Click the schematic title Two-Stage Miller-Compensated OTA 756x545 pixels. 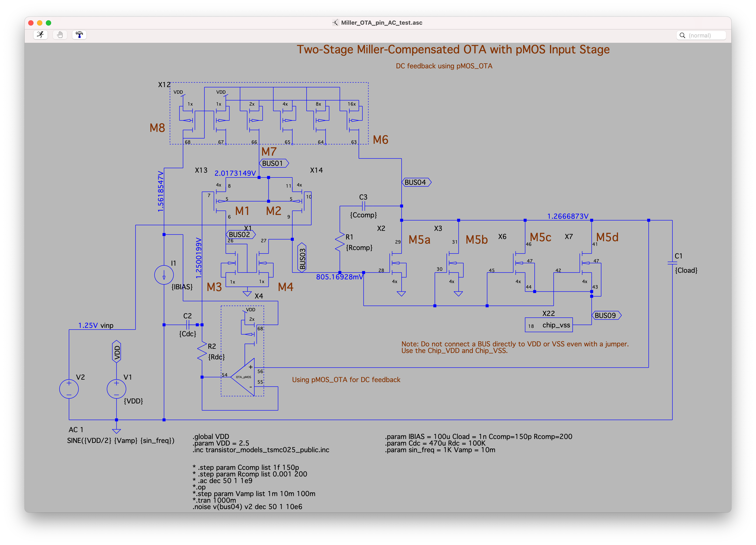[x=453, y=49]
